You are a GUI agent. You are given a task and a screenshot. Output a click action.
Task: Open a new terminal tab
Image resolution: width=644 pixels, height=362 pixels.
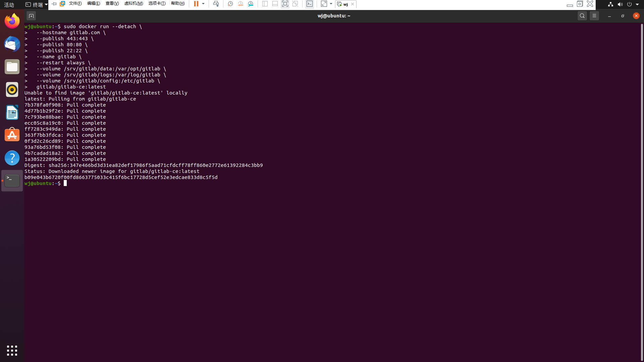[x=31, y=16]
